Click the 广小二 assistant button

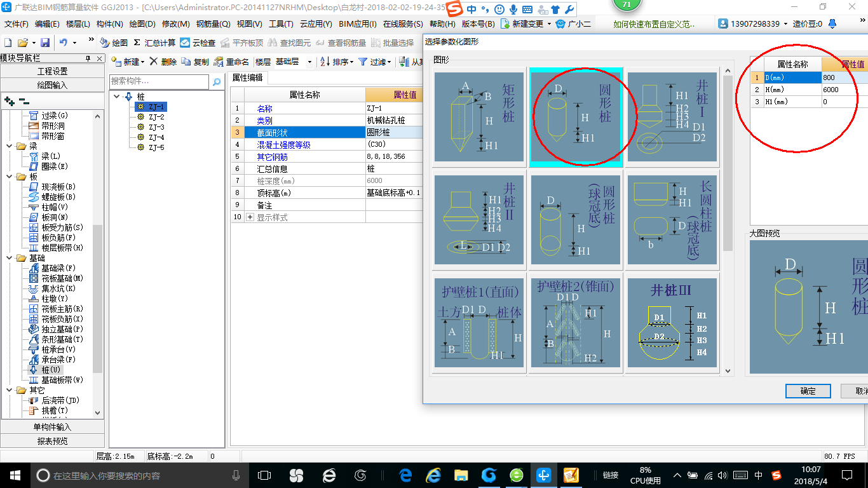point(574,24)
